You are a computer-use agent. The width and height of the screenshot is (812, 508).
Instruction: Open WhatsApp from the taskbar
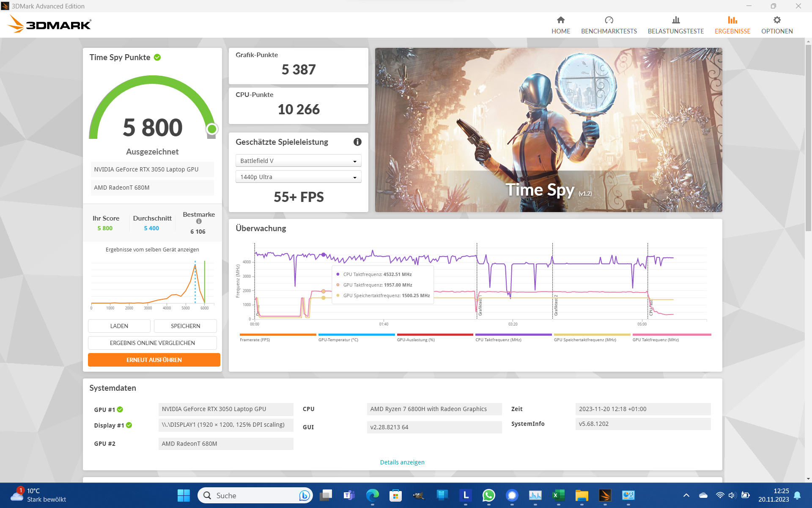[x=488, y=495]
